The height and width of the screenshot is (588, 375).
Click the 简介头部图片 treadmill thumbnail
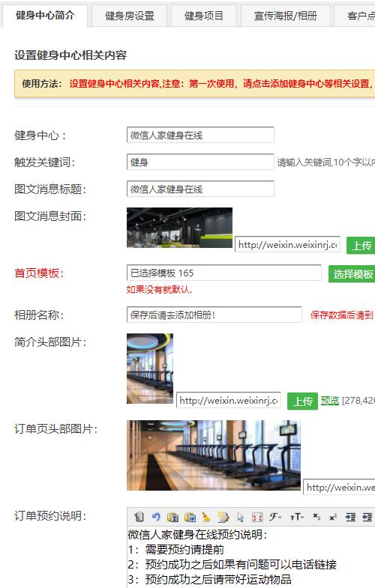[x=150, y=369]
